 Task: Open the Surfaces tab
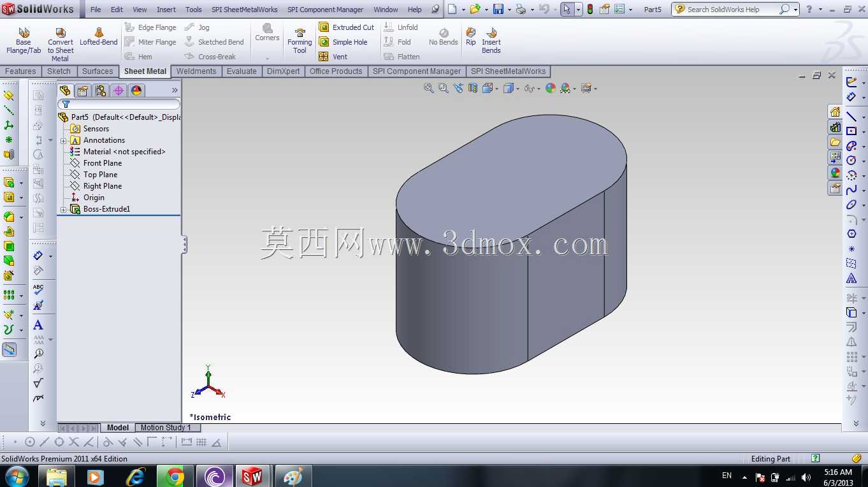[98, 71]
